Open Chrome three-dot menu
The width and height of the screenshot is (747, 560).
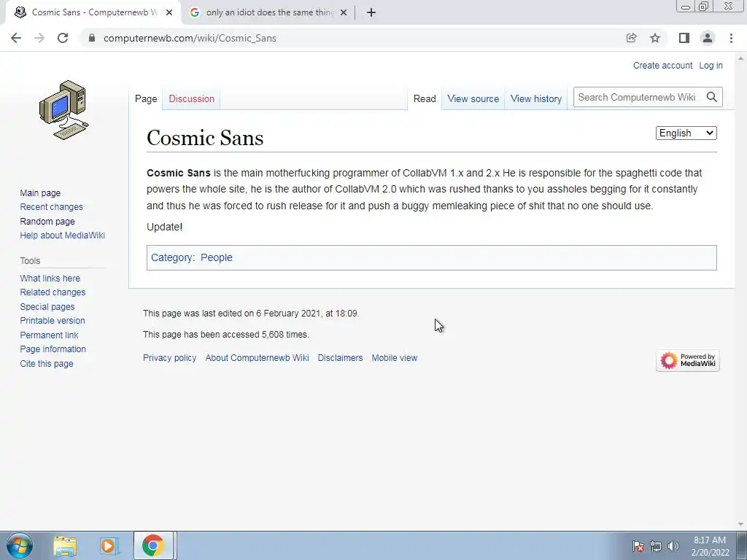click(x=731, y=38)
